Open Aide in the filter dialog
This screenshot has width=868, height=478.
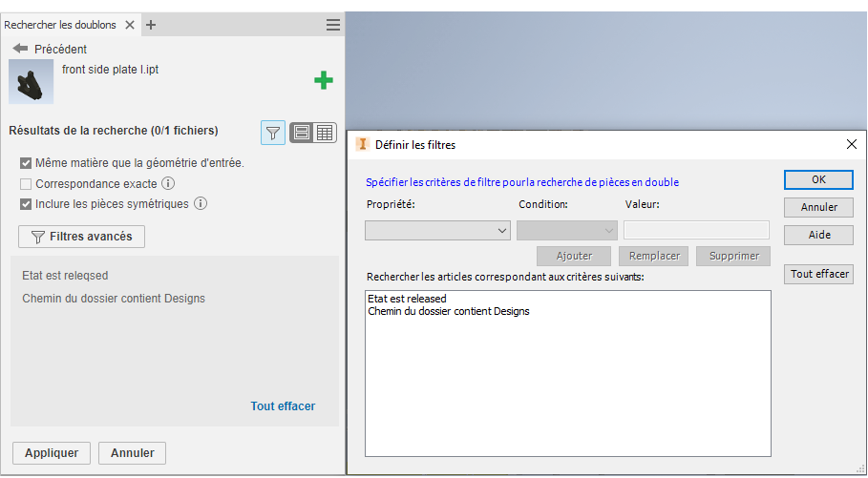[818, 235]
